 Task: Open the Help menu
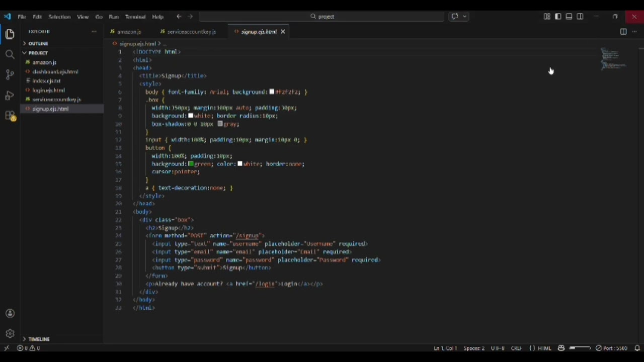click(157, 17)
